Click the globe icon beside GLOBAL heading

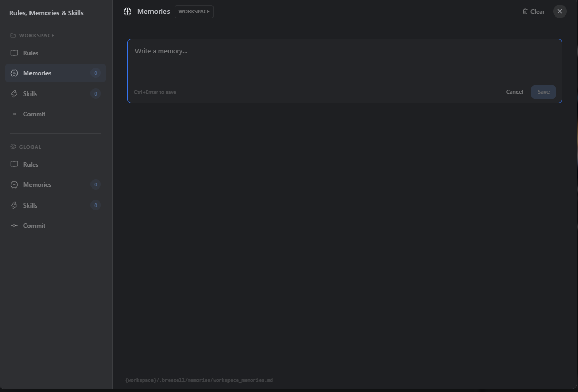tap(13, 147)
